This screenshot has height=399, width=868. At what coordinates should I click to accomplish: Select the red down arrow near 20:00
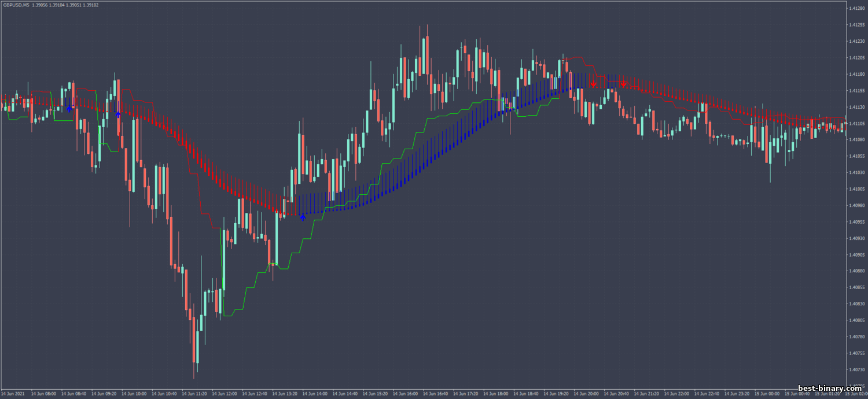click(x=593, y=84)
